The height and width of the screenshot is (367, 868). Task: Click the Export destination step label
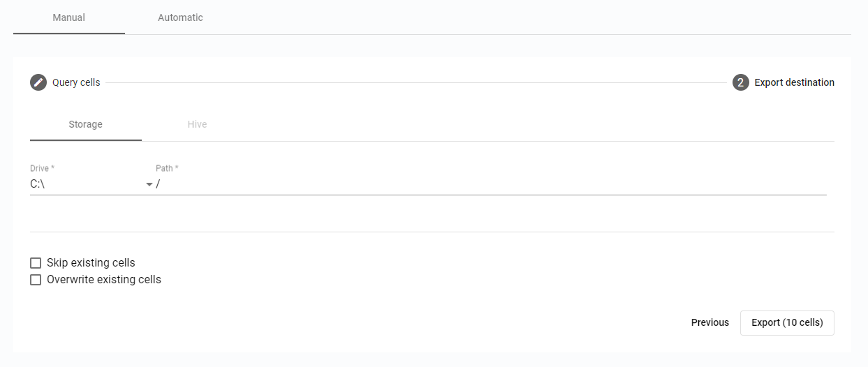click(x=794, y=82)
